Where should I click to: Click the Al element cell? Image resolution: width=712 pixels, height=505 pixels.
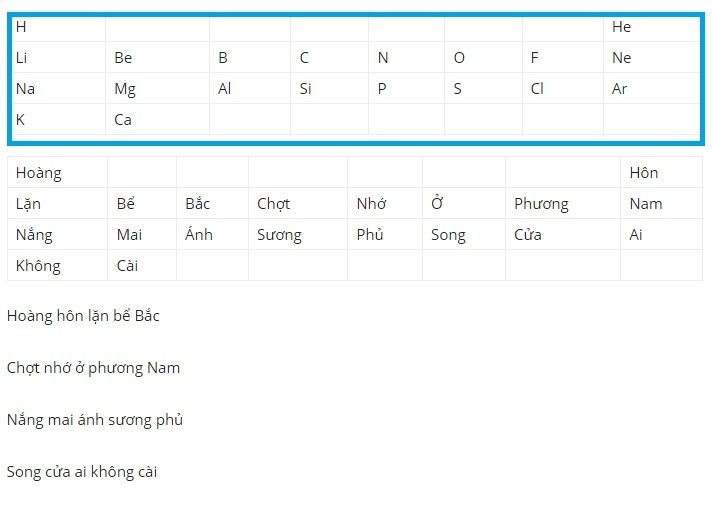(x=250, y=89)
